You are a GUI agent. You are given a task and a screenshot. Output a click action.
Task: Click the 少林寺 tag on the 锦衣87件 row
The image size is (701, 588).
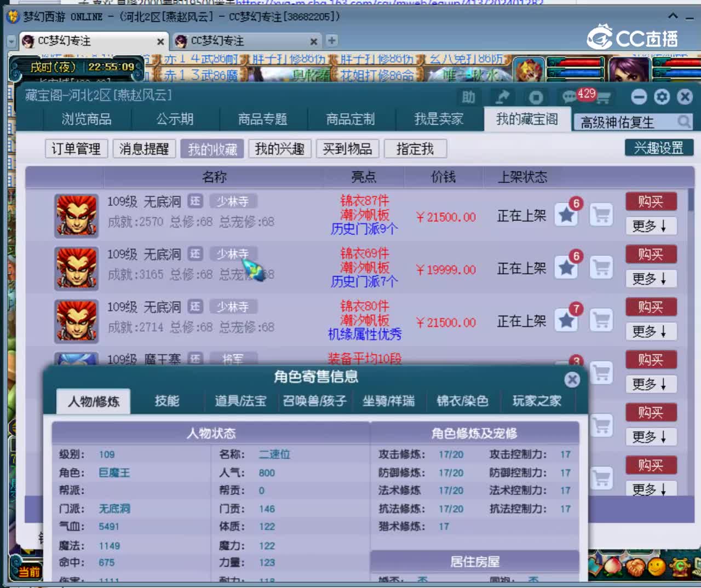coord(233,201)
